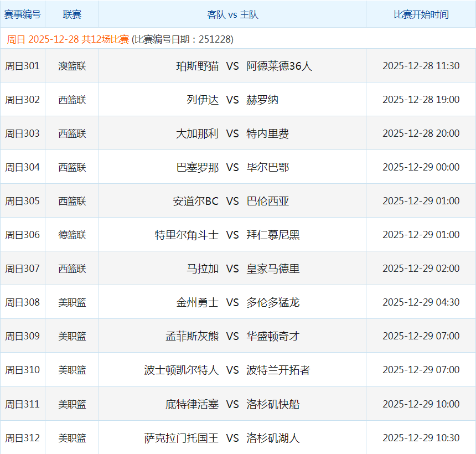
Task: Click start time 2025-12-29 10:00
Action: pyautogui.click(x=421, y=404)
